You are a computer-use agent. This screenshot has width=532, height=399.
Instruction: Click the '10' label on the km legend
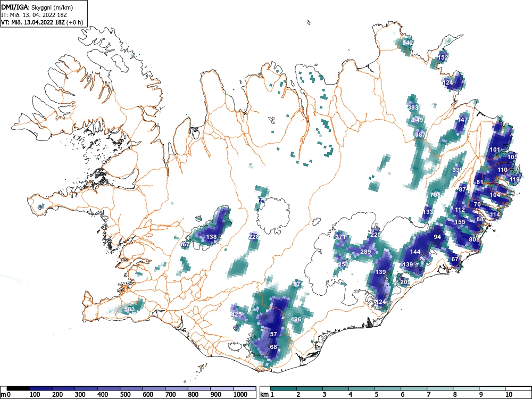click(x=509, y=395)
